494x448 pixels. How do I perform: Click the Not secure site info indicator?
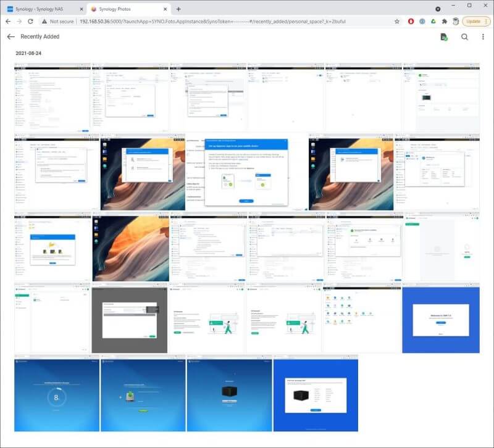(x=58, y=21)
